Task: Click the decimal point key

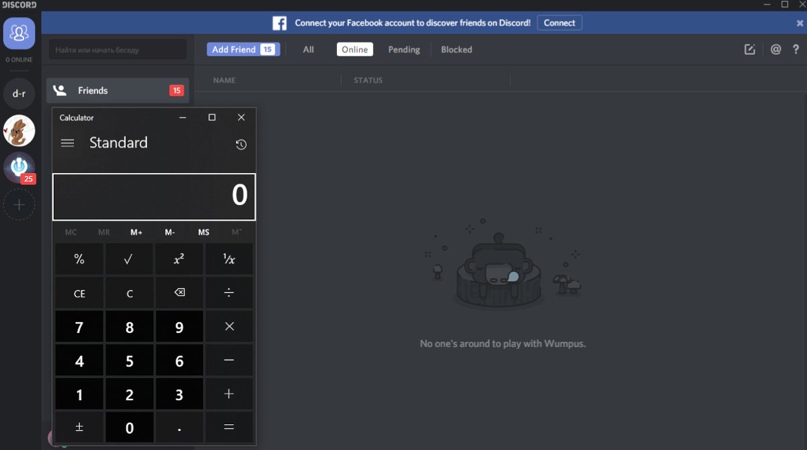Action: tap(179, 427)
